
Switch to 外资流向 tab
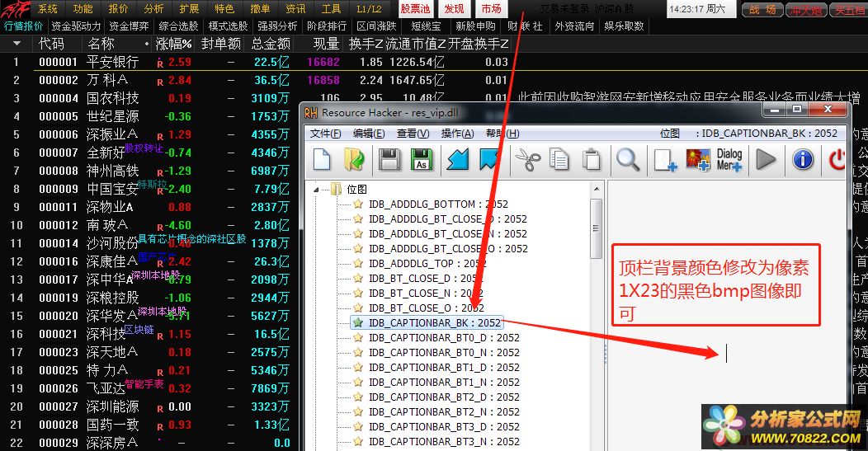pyautogui.click(x=574, y=26)
